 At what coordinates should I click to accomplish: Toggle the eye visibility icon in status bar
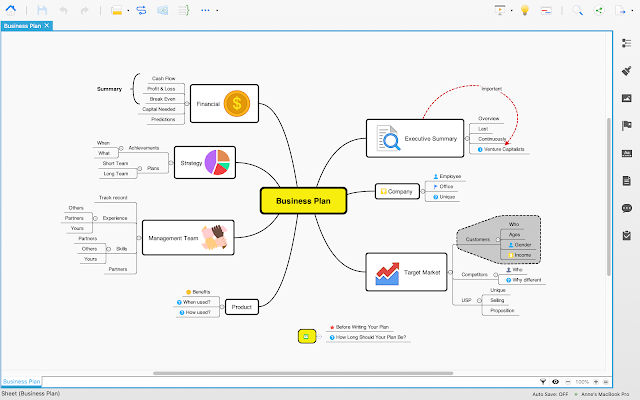(555, 382)
